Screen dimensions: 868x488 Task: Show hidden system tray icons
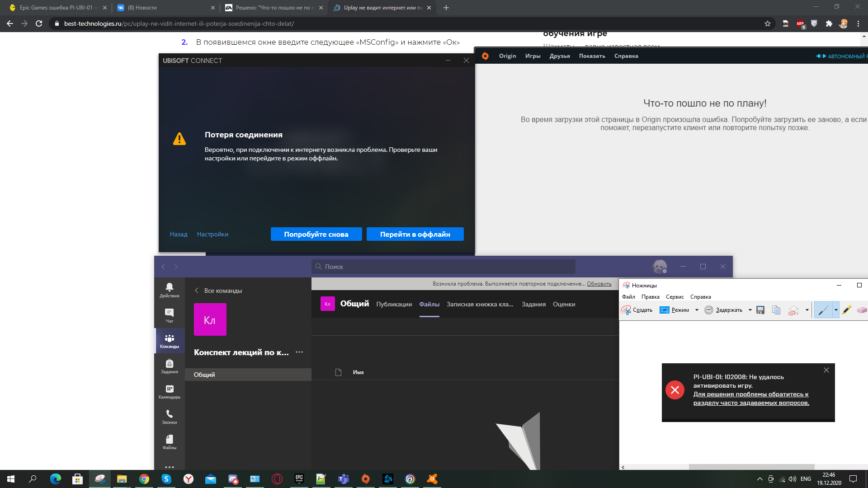click(760, 479)
